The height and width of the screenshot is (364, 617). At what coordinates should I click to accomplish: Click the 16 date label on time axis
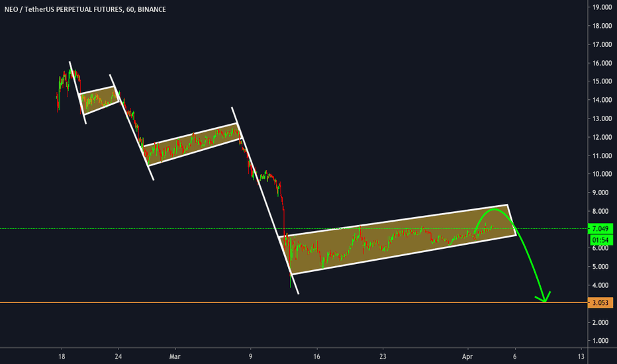pyautogui.click(x=316, y=357)
